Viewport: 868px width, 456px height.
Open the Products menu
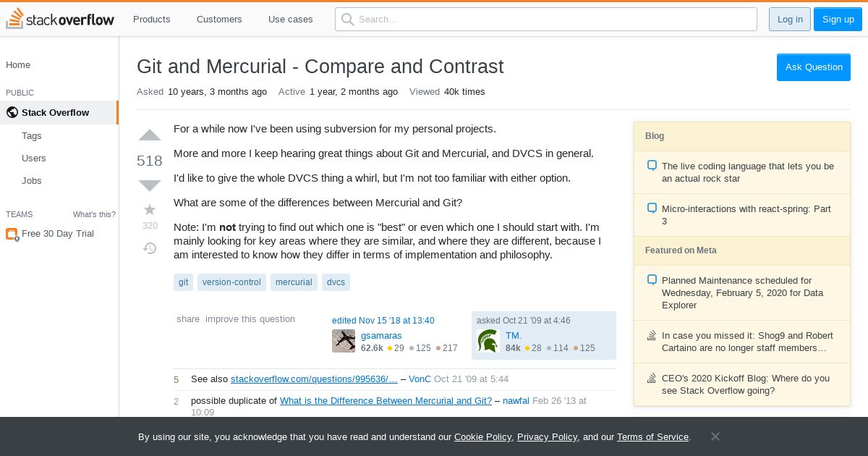tap(152, 20)
